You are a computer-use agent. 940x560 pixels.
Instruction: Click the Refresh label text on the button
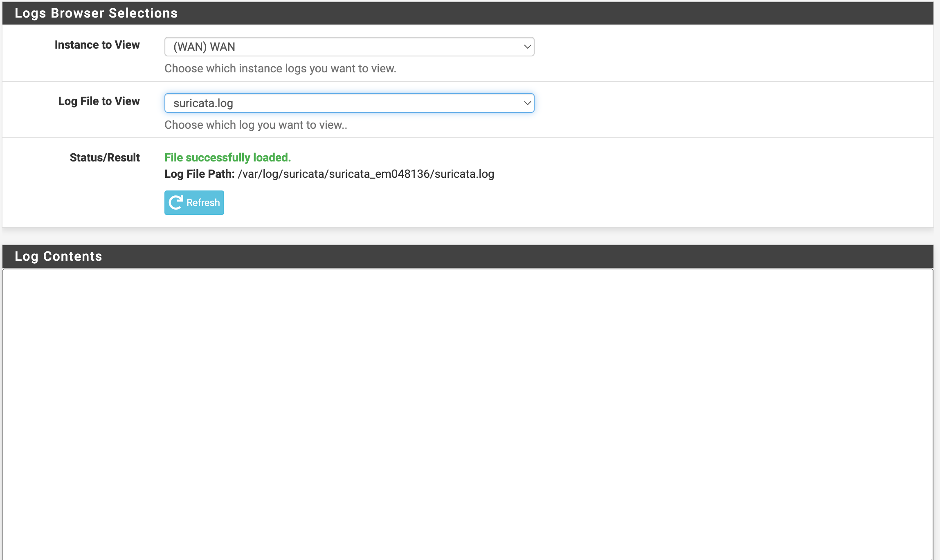pyautogui.click(x=203, y=202)
